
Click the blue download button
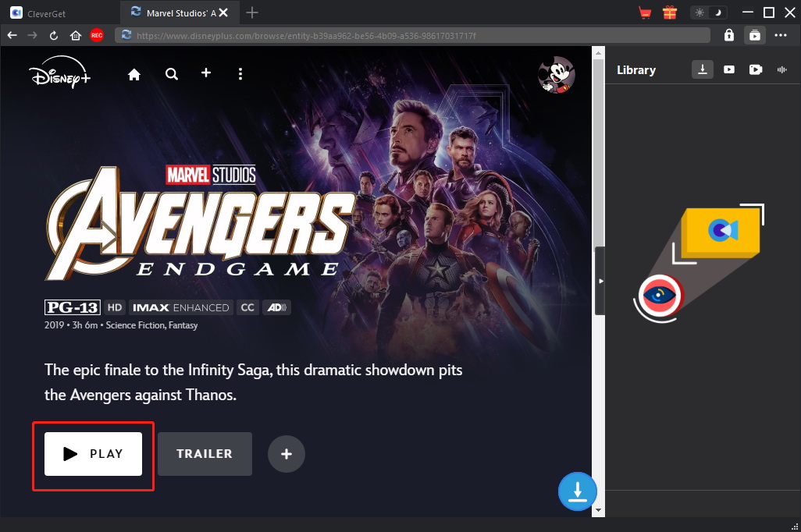pyautogui.click(x=577, y=492)
